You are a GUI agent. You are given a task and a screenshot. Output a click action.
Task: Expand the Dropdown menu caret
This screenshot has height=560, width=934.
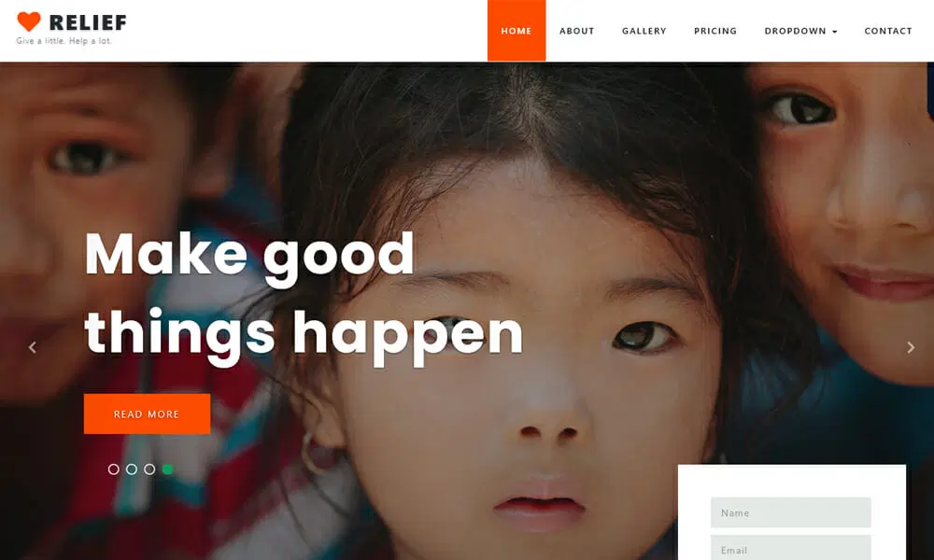point(834,32)
